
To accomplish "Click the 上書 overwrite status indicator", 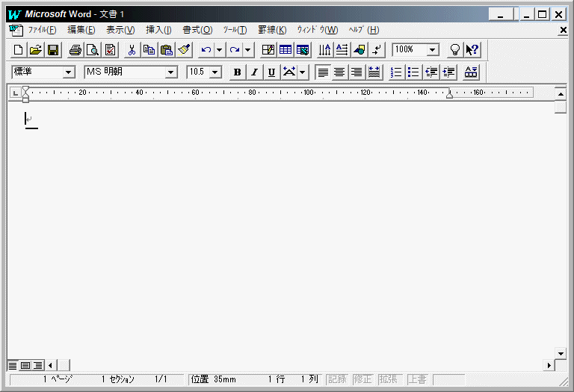I will (x=417, y=379).
